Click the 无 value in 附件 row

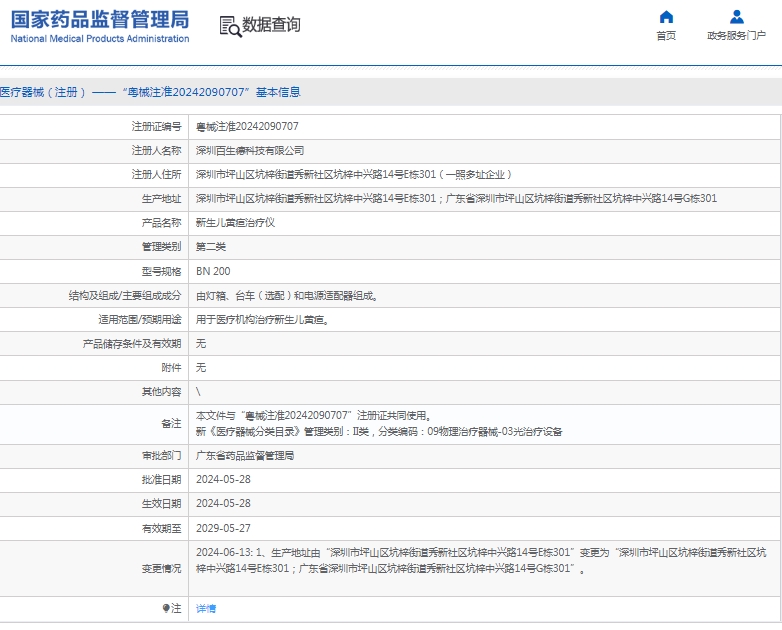coord(201,368)
